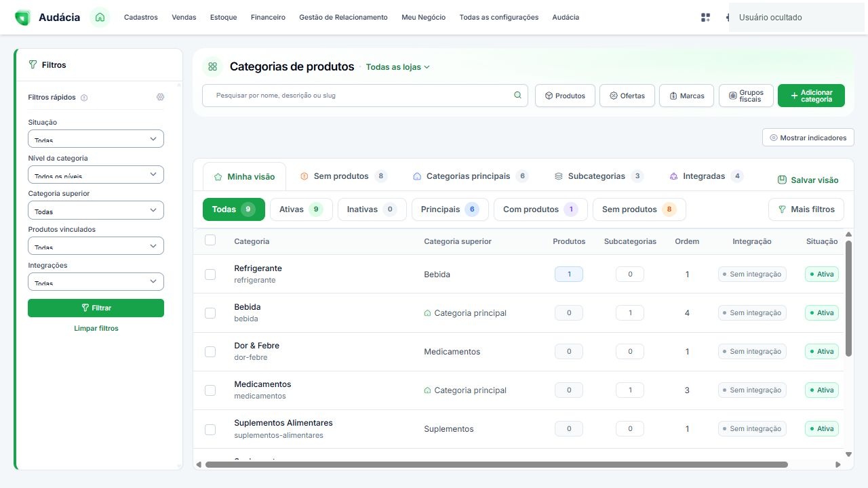Image resolution: width=868 pixels, height=488 pixels.
Task: Go to the home dashboard icon
Action: point(100,18)
